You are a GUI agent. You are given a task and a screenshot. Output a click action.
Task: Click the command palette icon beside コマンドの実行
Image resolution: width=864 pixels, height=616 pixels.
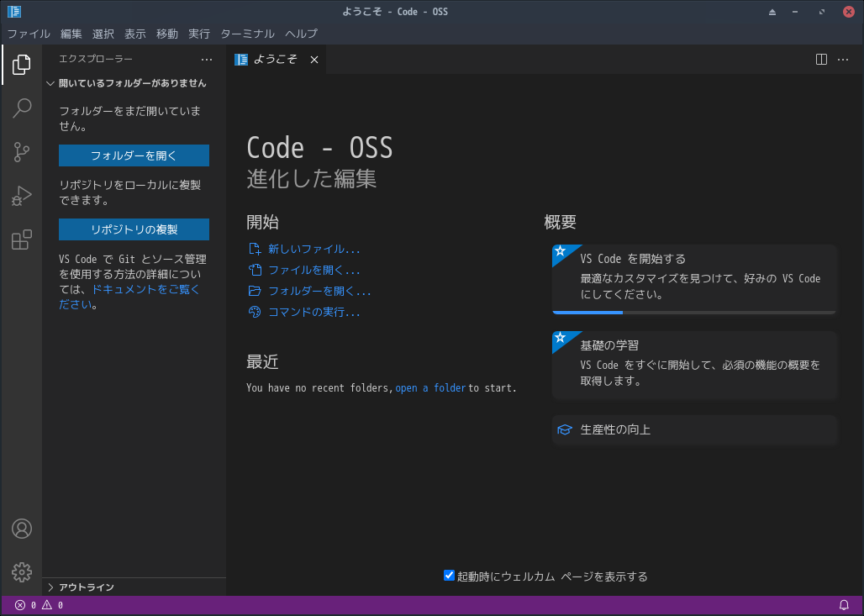tap(255, 312)
